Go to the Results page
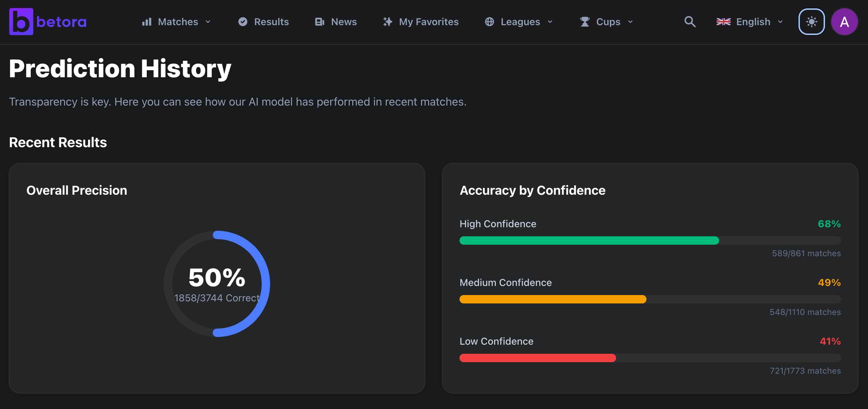The height and width of the screenshot is (409, 868). coord(271,22)
